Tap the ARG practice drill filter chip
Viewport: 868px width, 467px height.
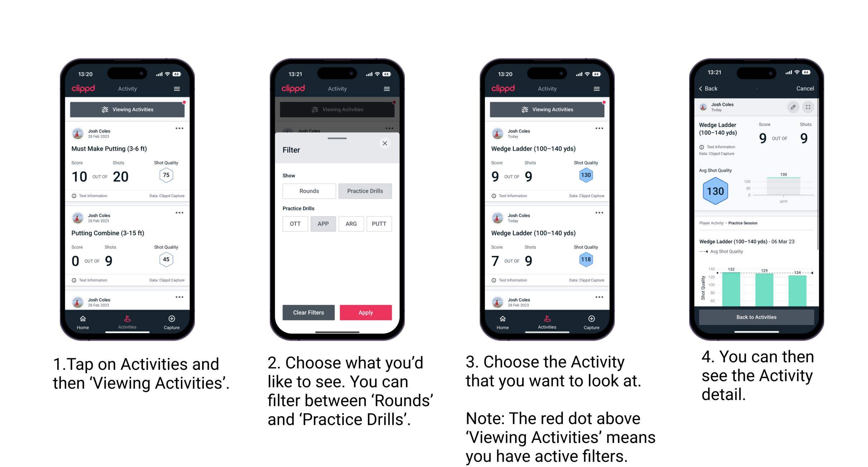pyautogui.click(x=351, y=224)
